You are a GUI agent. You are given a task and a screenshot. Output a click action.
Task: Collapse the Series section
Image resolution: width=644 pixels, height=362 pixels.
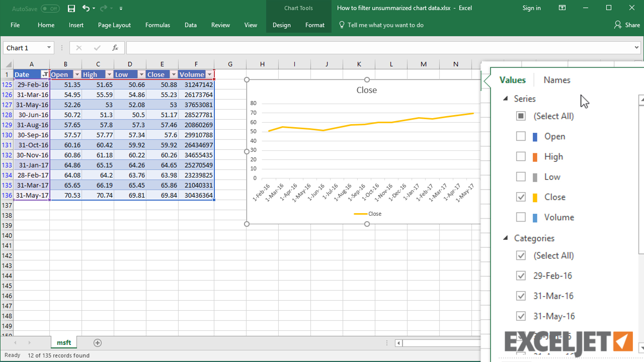point(505,99)
